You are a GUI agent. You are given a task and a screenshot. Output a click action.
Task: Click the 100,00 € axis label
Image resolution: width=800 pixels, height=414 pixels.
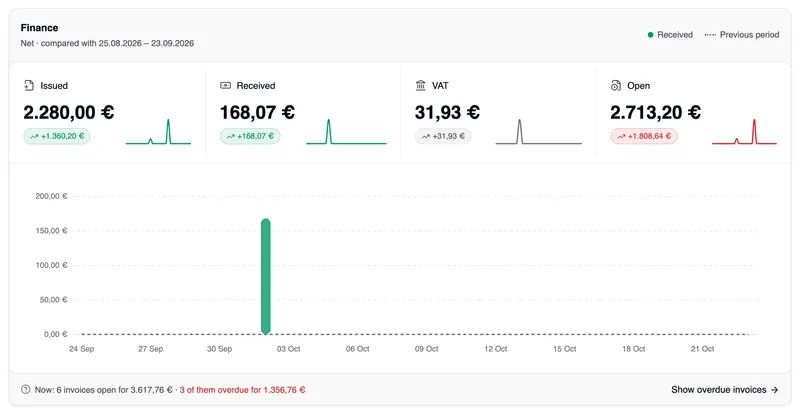52,265
